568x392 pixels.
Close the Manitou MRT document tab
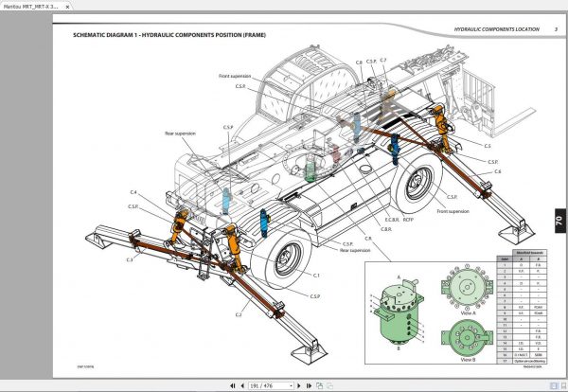pos(67,7)
